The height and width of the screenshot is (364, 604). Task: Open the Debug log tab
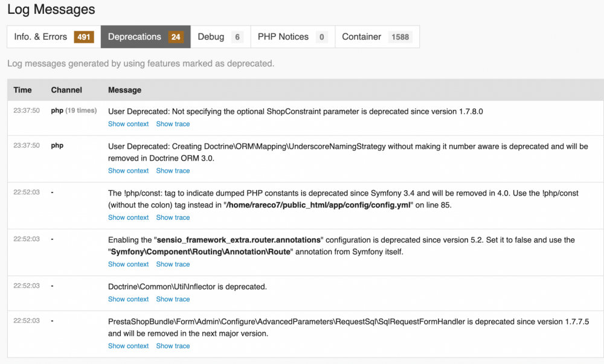220,37
